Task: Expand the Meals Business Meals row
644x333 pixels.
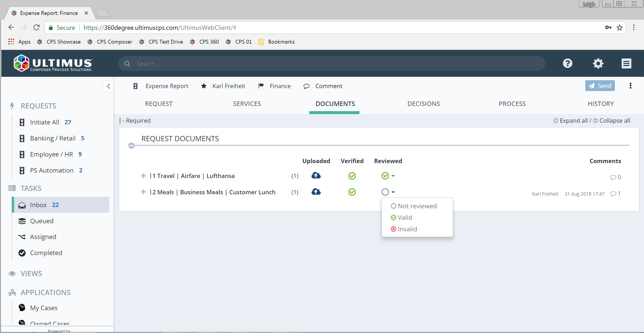Action: pos(143,192)
